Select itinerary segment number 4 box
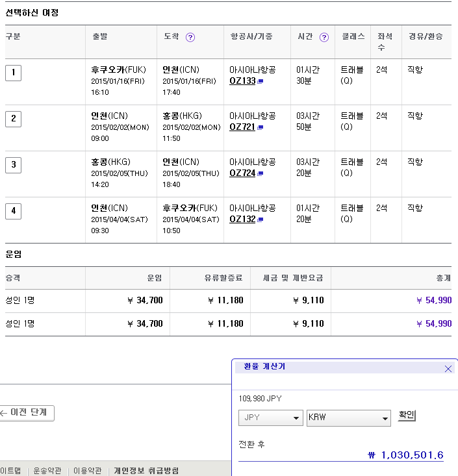The height and width of the screenshot is (476, 458). tap(13, 211)
